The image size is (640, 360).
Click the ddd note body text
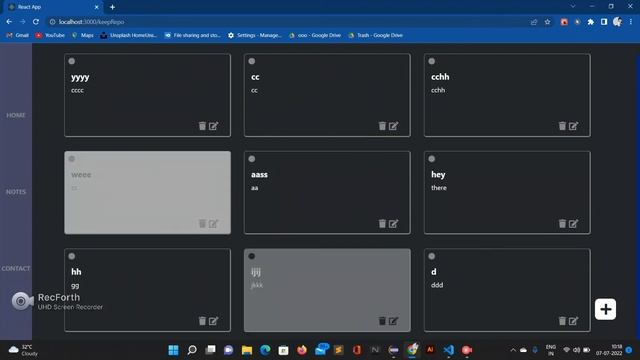(x=437, y=285)
